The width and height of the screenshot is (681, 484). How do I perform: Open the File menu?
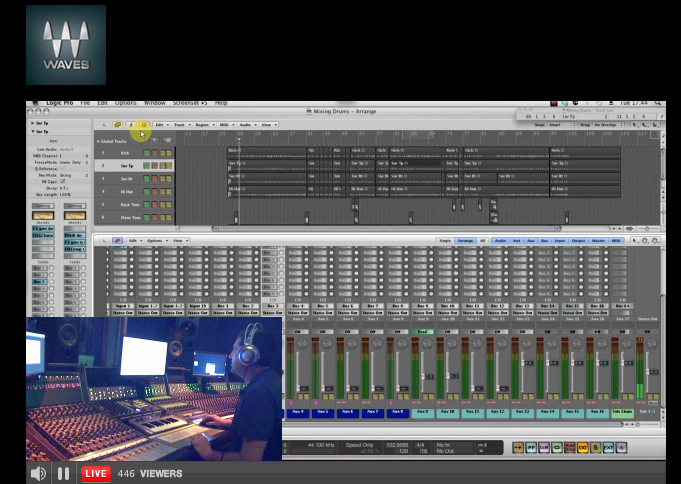tap(85, 103)
